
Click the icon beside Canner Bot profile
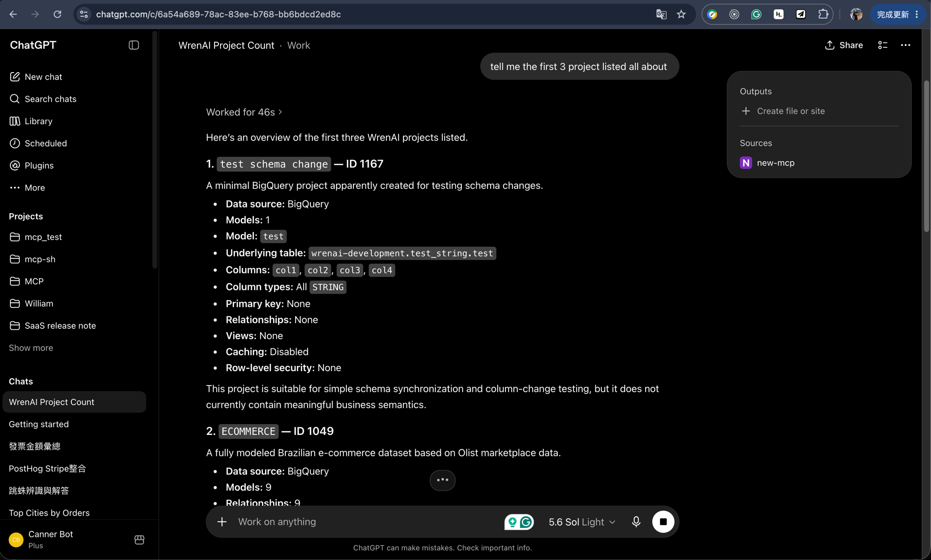pos(139,540)
